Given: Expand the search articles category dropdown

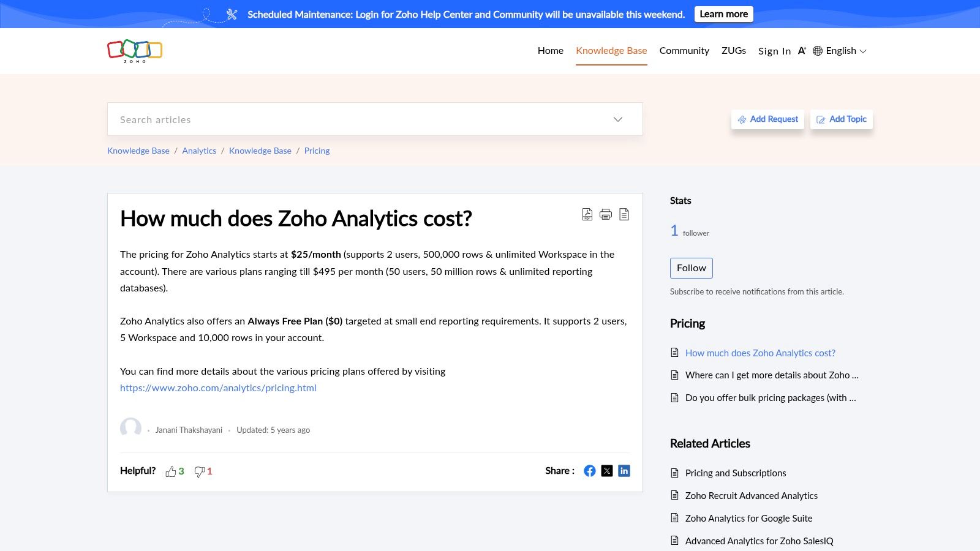Looking at the screenshot, I should tap(617, 119).
